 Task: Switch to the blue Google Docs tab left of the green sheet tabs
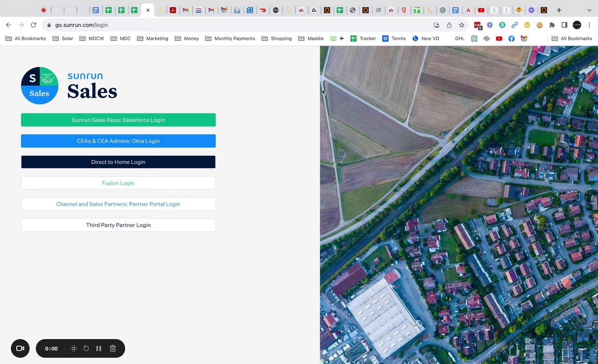tap(96, 10)
